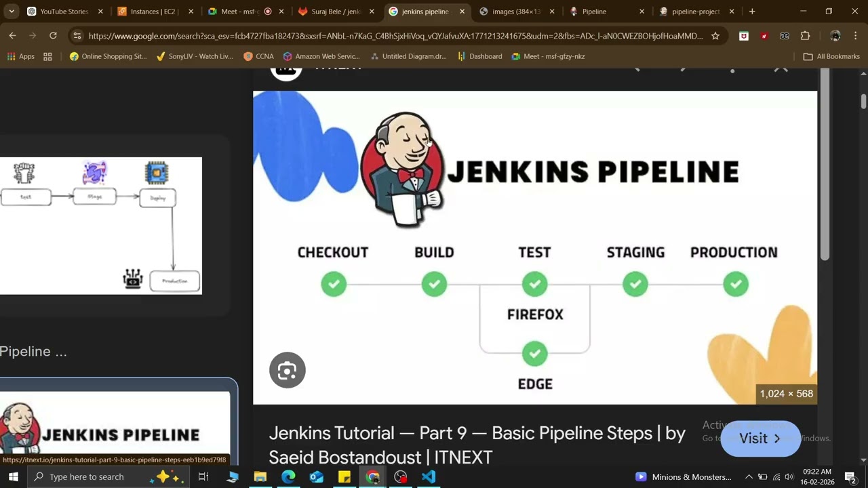
Task: Open the Extensions puzzle icon
Action: click(805, 36)
